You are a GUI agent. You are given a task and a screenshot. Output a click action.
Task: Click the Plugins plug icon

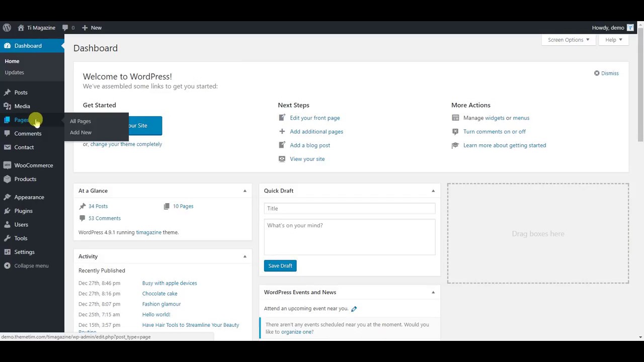[x=7, y=211]
